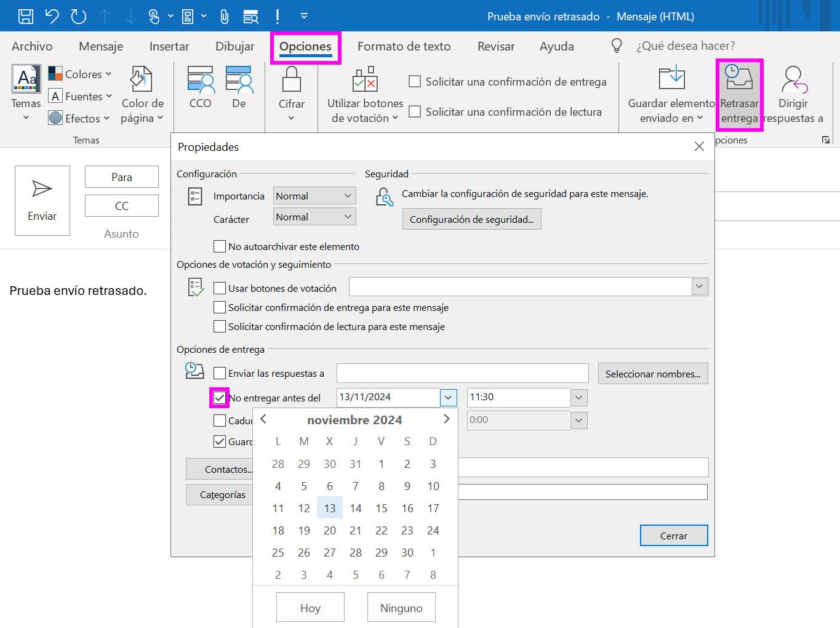The height and width of the screenshot is (628, 840).
Task: Open the delivery time dropdown showing 11:30
Action: click(x=578, y=397)
